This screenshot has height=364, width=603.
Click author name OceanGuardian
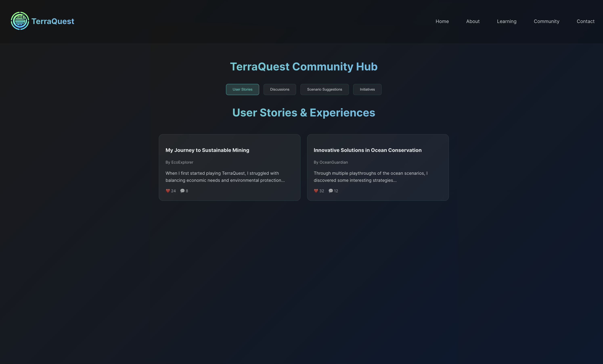334,162
